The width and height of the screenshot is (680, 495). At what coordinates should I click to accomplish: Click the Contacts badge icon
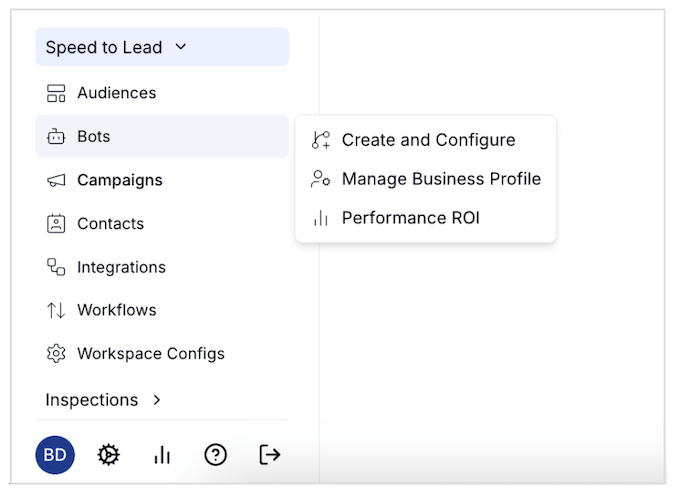click(56, 224)
